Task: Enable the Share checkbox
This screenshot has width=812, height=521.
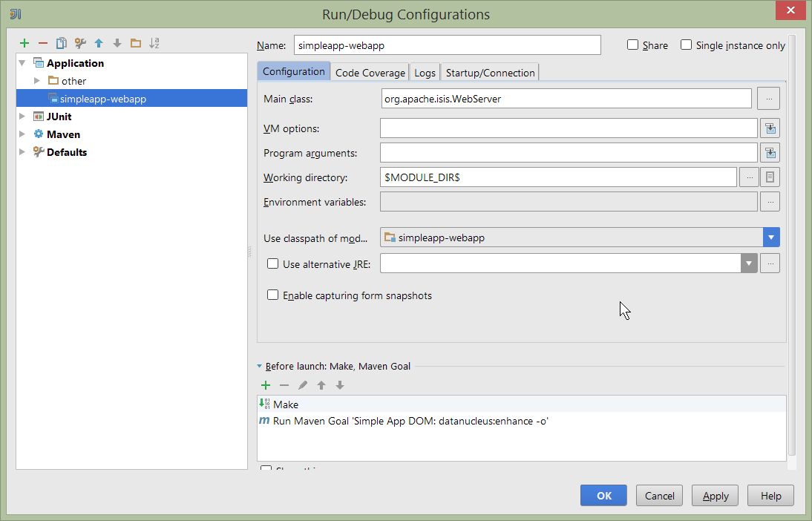Action: 633,45
